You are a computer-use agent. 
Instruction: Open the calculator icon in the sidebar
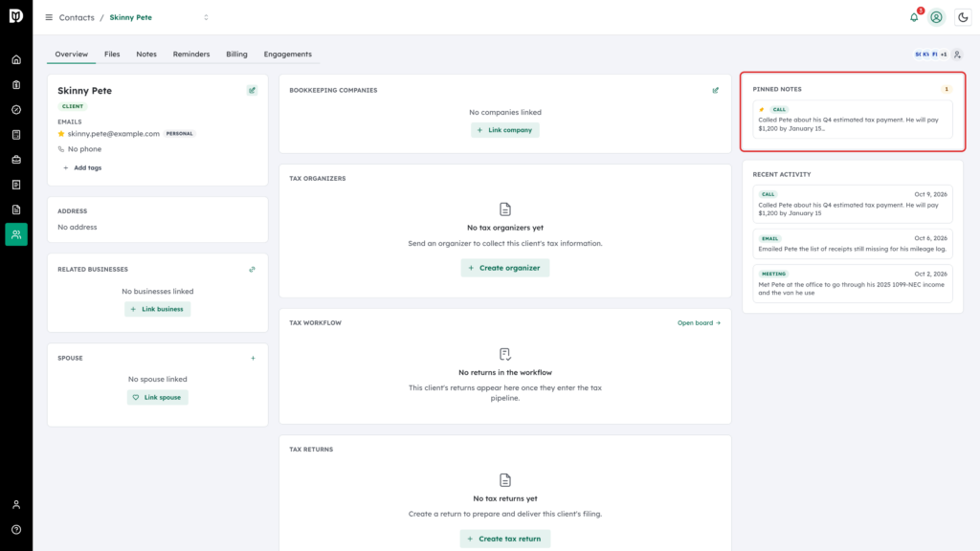click(16, 135)
